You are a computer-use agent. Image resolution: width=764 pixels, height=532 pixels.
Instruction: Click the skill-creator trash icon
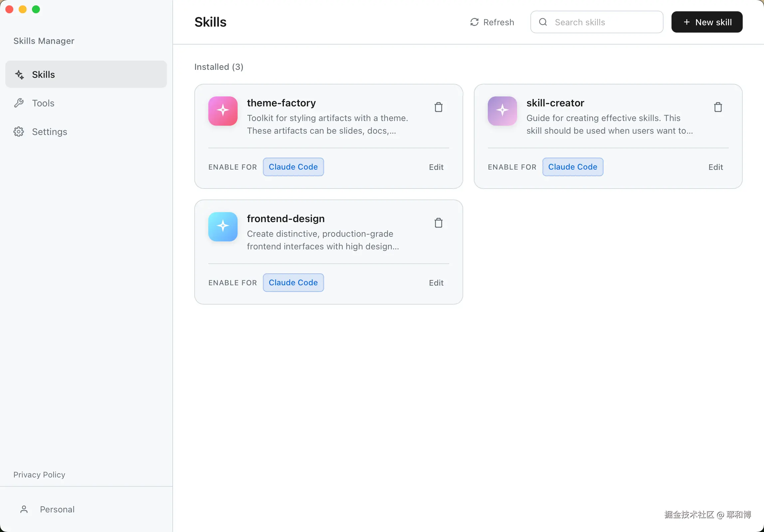click(718, 107)
